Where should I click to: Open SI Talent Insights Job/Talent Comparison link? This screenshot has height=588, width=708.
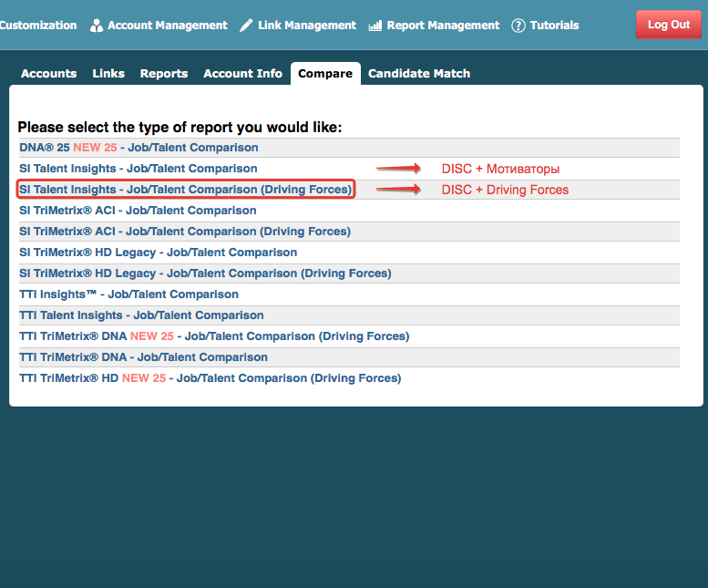[x=139, y=169]
